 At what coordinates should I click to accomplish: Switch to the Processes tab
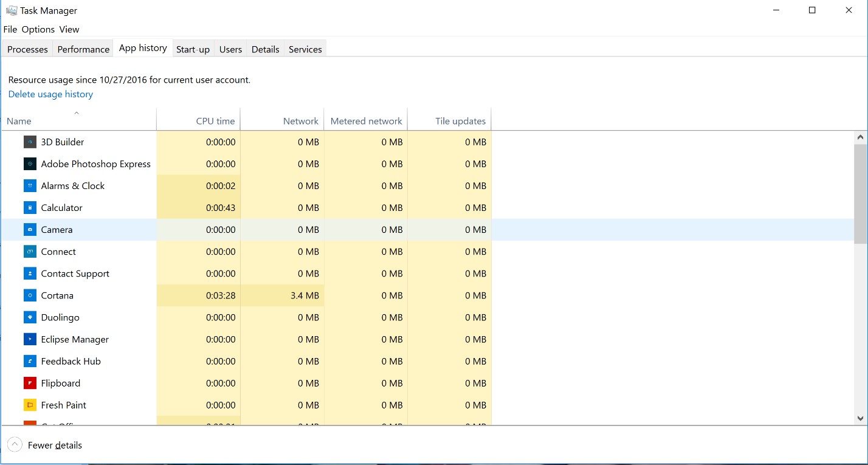click(x=27, y=49)
